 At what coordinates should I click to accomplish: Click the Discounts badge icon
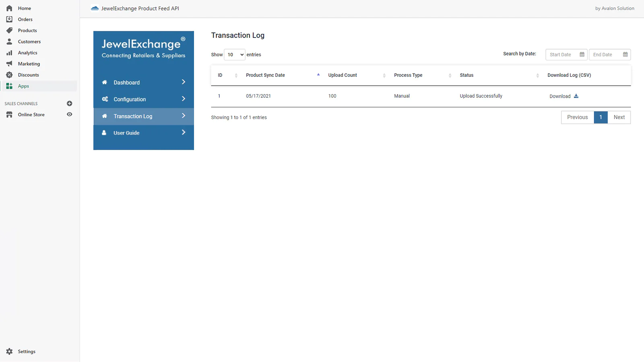(x=9, y=75)
